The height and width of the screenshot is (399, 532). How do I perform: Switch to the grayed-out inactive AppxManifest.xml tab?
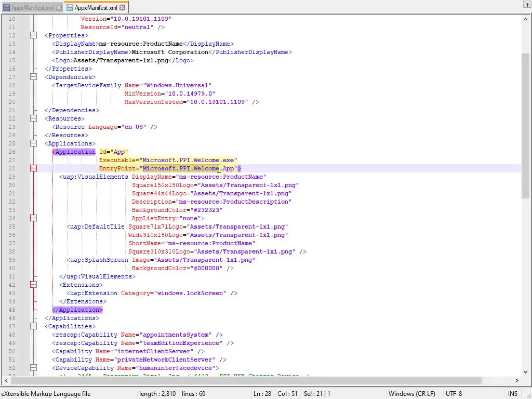click(32, 7)
